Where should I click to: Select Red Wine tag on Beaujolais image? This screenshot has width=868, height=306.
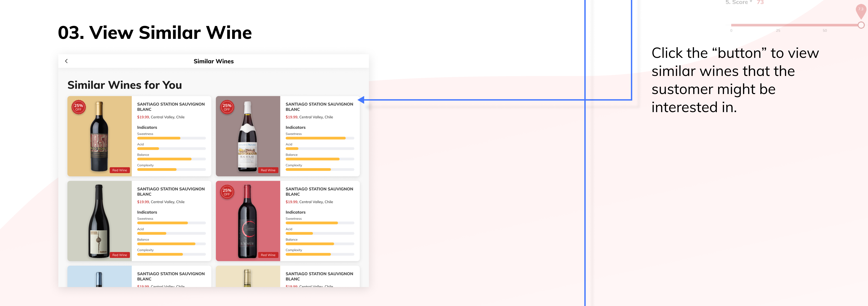coord(268,170)
